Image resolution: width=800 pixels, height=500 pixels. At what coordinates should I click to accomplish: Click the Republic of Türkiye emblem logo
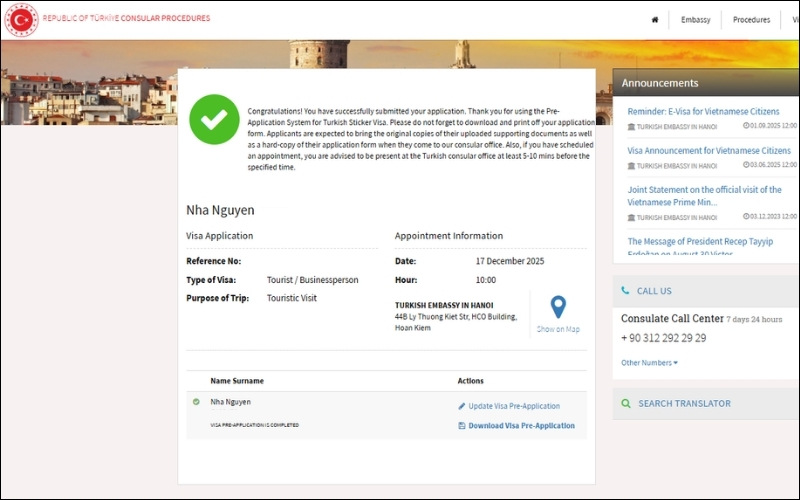(21, 20)
